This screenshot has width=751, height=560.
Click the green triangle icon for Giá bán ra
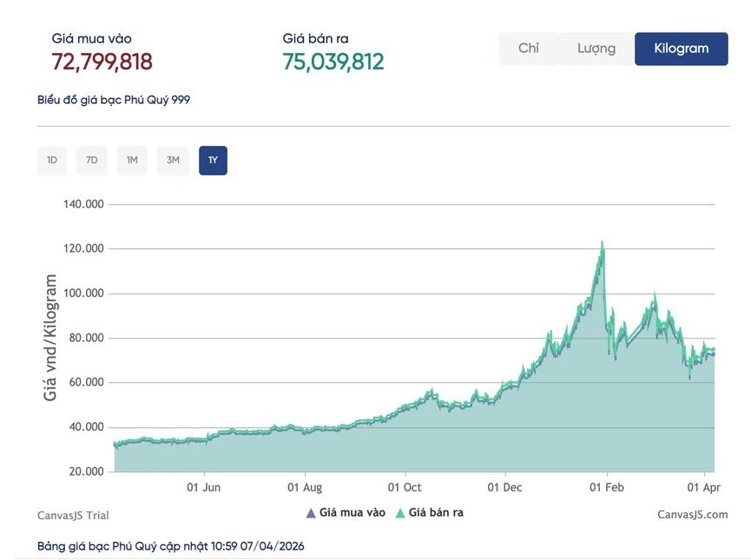tap(400, 513)
